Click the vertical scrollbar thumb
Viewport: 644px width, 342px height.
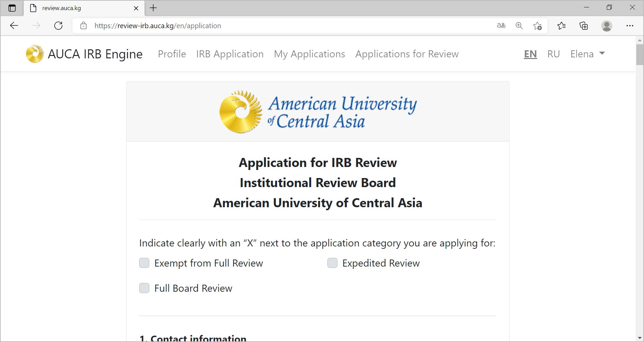pyautogui.click(x=640, y=54)
